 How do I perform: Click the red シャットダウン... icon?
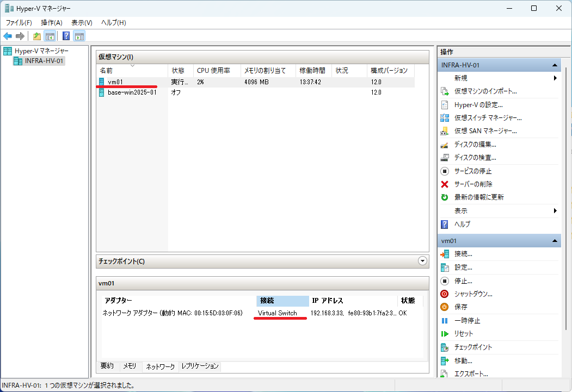(444, 294)
